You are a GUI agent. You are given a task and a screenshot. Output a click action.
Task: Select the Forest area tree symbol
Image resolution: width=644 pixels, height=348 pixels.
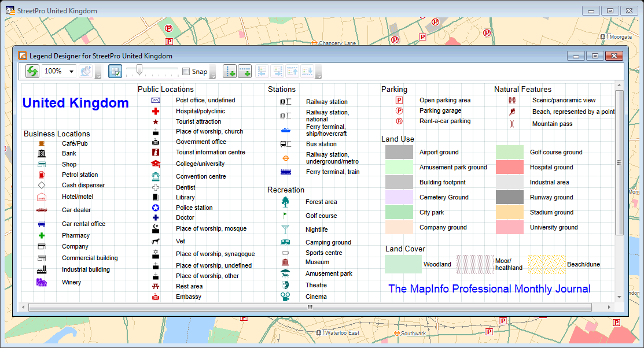click(285, 202)
